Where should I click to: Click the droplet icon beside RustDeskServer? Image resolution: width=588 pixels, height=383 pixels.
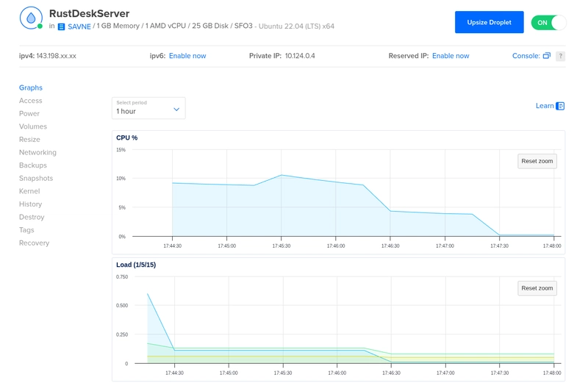point(31,18)
